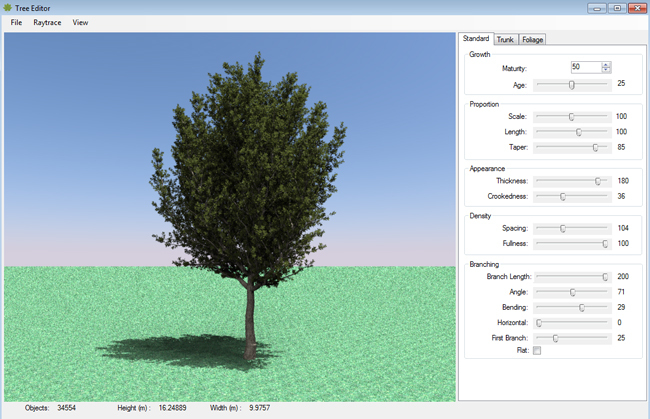
Task: Open the File menu
Action: (x=16, y=22)
